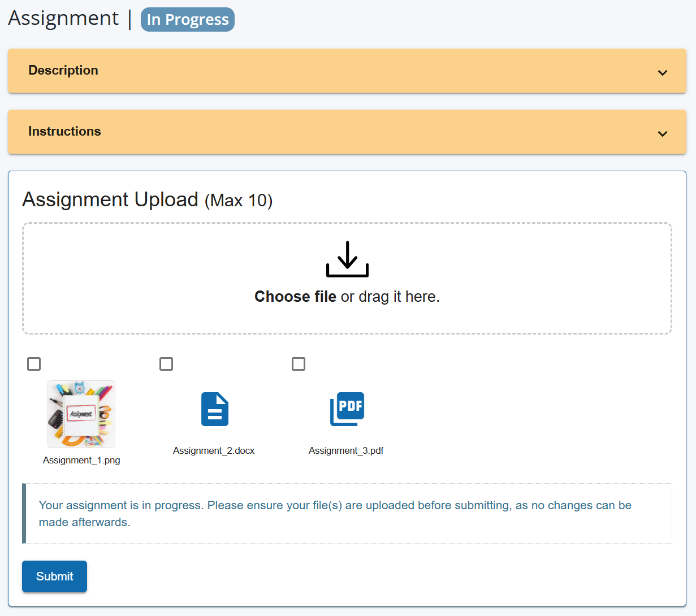Expand the Description section using its chevron
This screenshot has height=616, width=696.
click(x=663, y=73)
